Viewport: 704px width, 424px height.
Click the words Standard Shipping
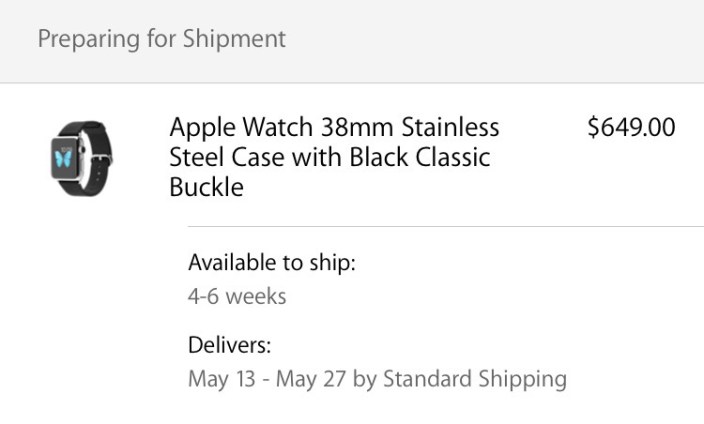(475, 379)
